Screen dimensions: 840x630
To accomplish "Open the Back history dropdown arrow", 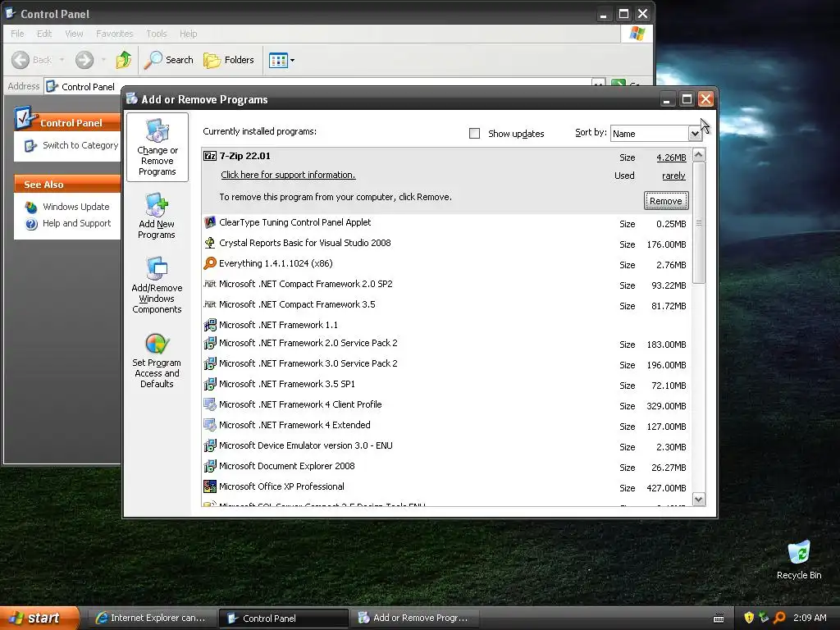I will (62, 60).
